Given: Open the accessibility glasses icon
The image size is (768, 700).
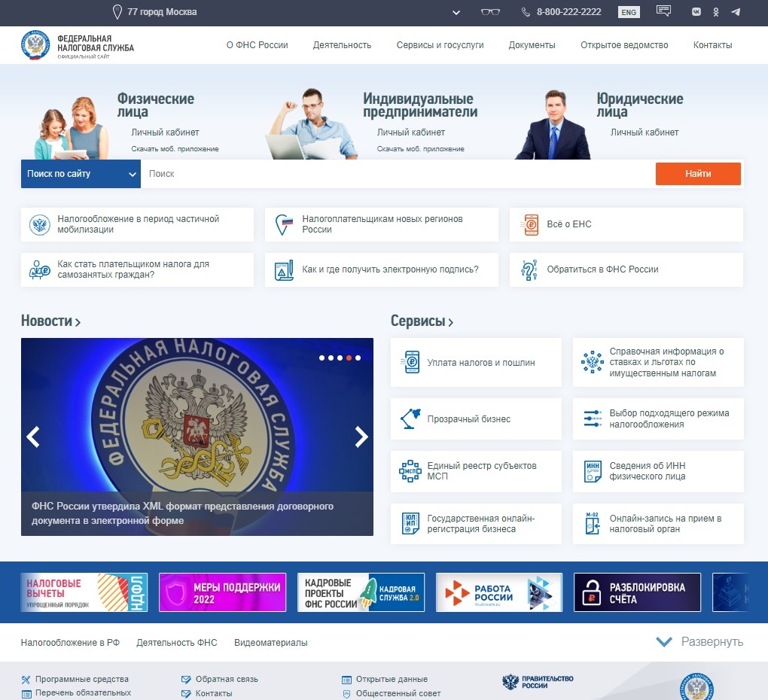Looking at the screenshot, I should pos(490,12).
